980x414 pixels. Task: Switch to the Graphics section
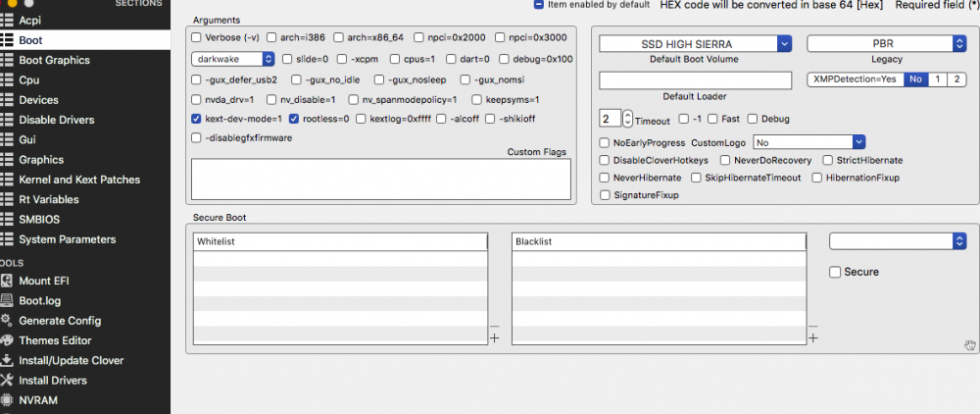pyautogui.click(x=41, y=160)
